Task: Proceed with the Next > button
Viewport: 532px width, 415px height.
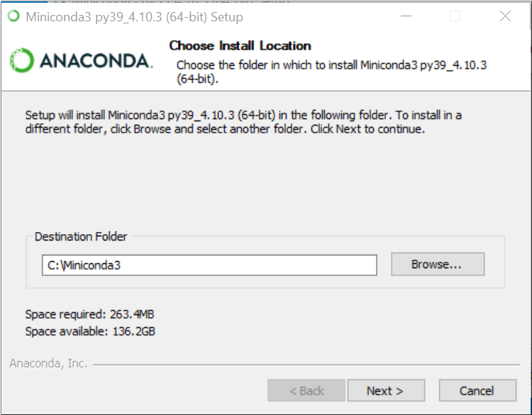Action: (386, 391)
